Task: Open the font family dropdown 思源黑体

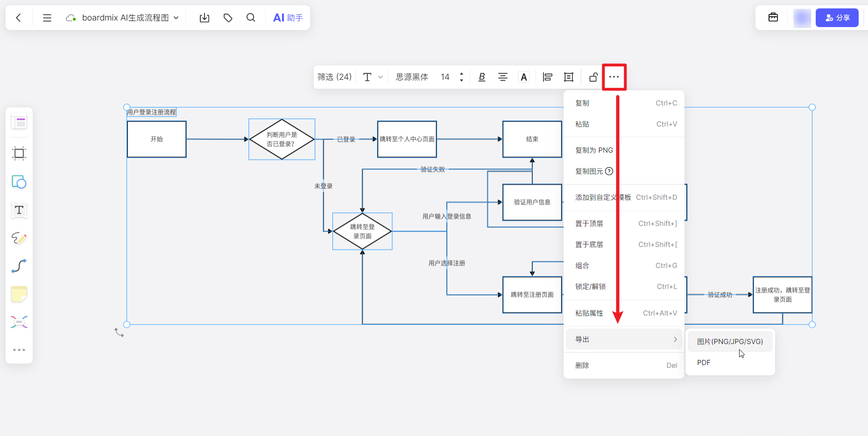Action: point(412,77)
